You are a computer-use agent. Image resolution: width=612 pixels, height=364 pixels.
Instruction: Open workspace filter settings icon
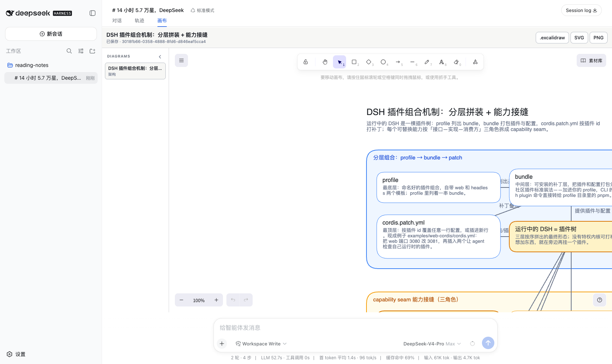[x=81, y=51]
